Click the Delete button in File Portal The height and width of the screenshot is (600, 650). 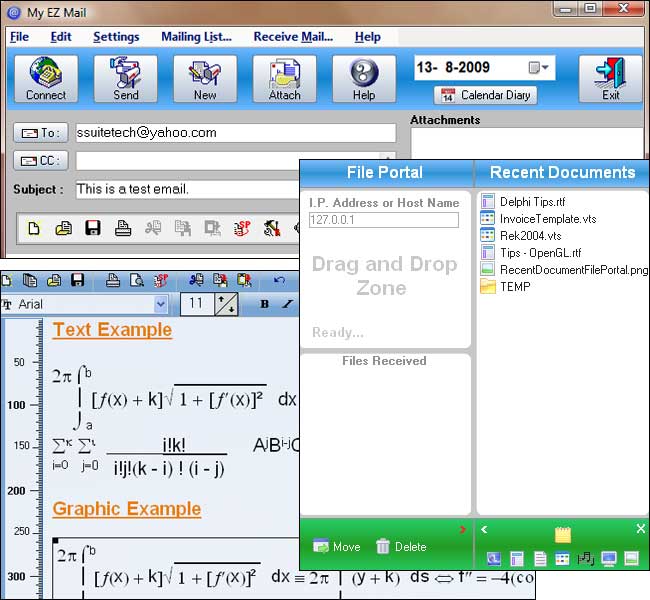click(400, 547)
